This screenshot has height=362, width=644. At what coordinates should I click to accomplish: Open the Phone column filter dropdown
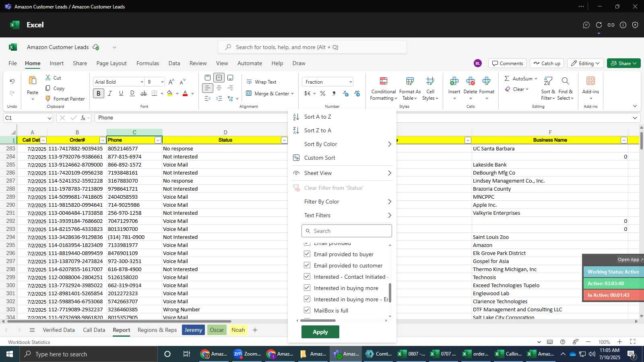click(x=158, y=140)
